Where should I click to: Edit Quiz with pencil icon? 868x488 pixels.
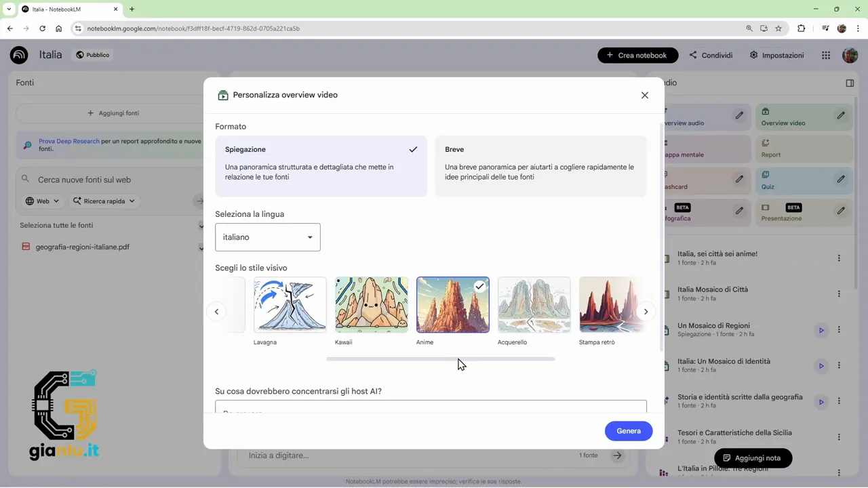coord(841,179)
